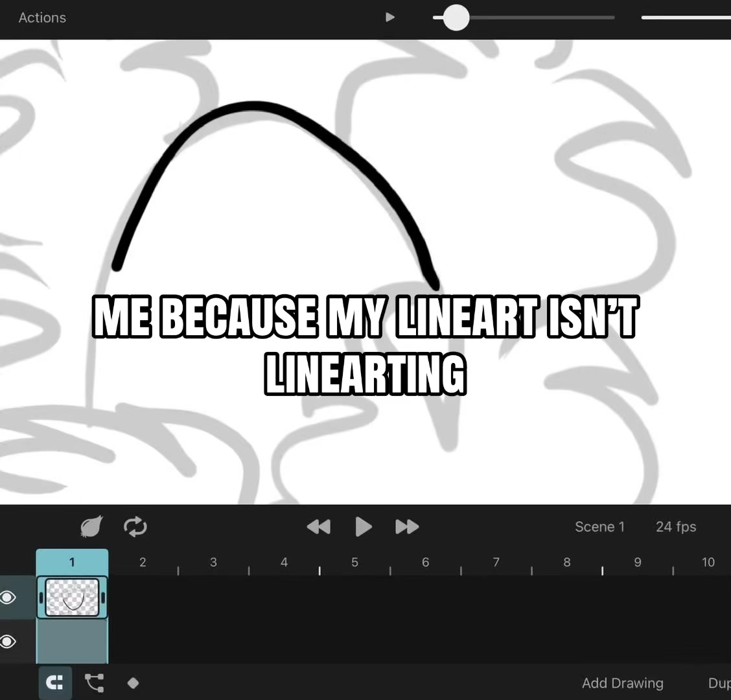Click the diamond keyframe icon
Screen dimensions: 731x700
(133, 683)
